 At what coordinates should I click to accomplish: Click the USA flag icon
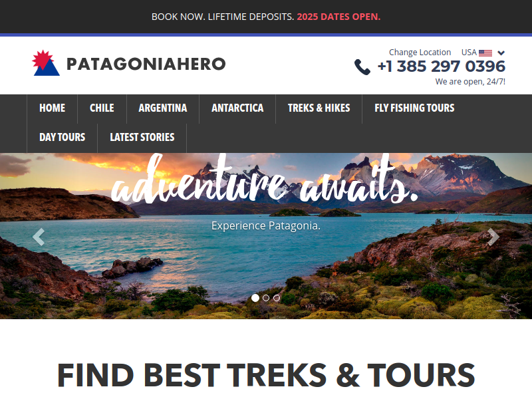(485, 53)
